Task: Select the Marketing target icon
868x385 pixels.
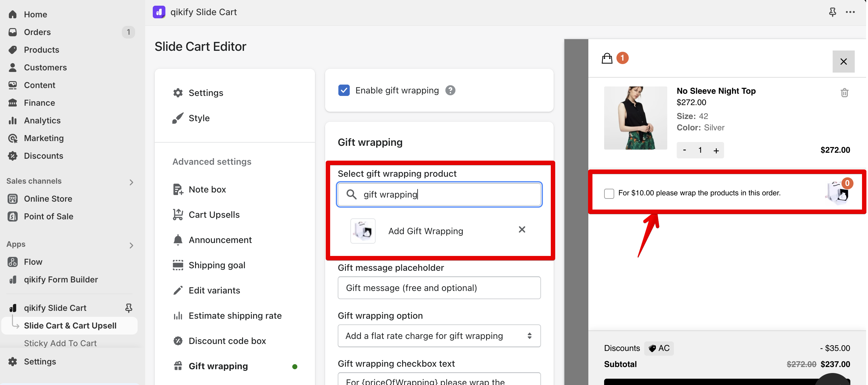Action: 13,138
